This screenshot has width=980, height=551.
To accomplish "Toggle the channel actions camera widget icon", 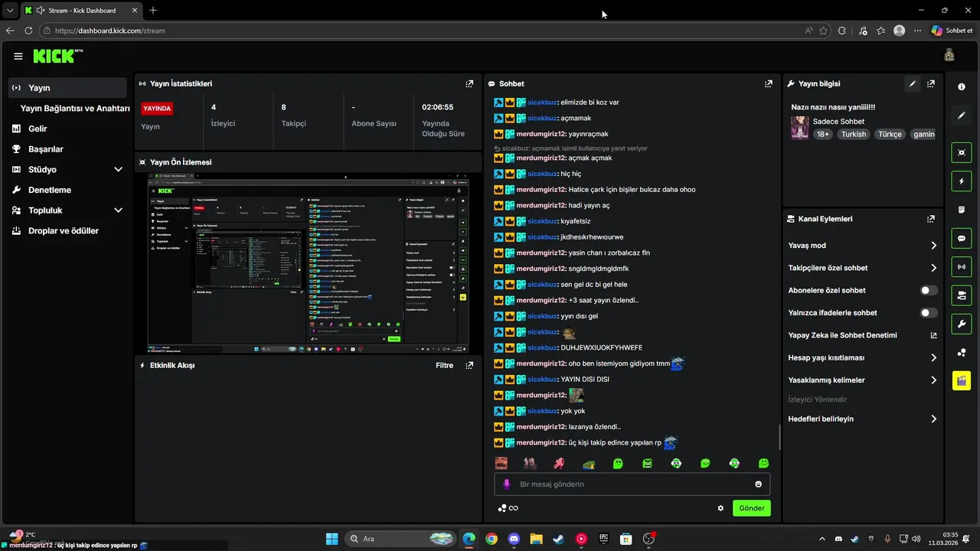I will [962, 295].
